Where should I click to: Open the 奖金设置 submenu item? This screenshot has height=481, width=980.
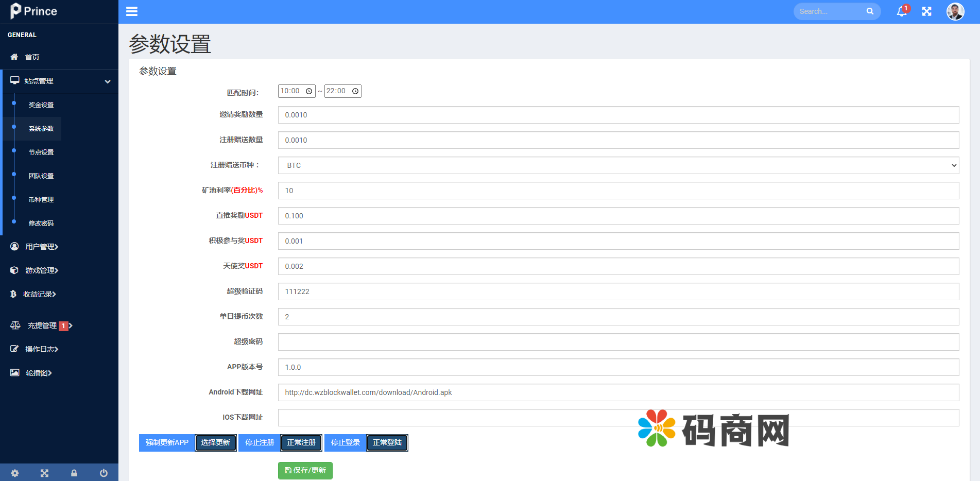point(41,105)
